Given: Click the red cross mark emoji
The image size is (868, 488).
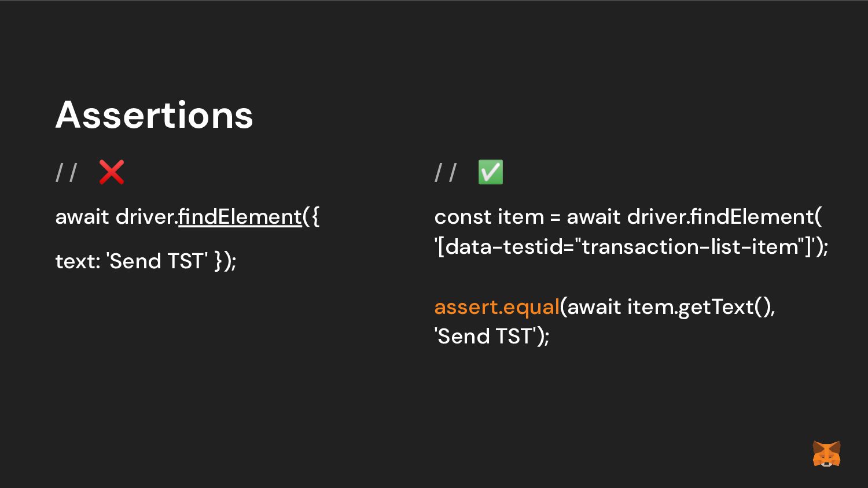Looking at the screenshot, I should 112,172.
